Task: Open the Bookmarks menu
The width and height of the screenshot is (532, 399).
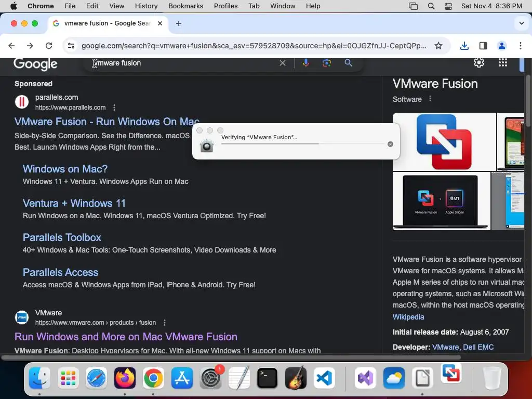Action: click(x=185, y=6)
